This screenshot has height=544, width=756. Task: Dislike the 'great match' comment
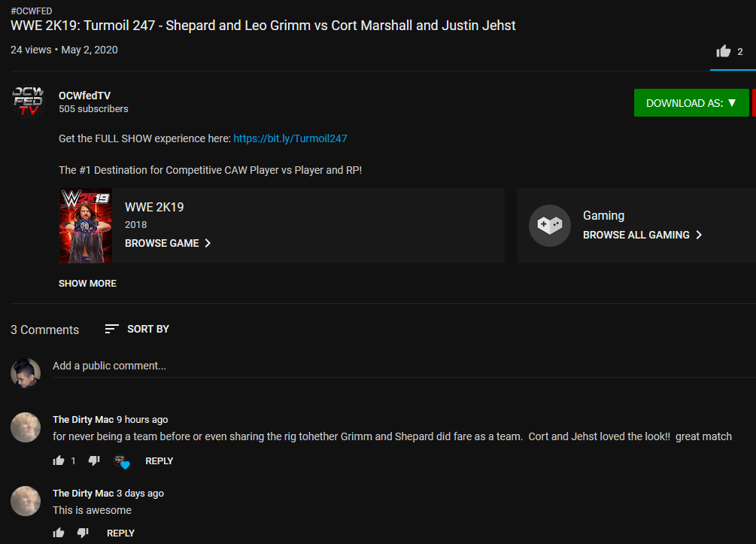(94, 460)
